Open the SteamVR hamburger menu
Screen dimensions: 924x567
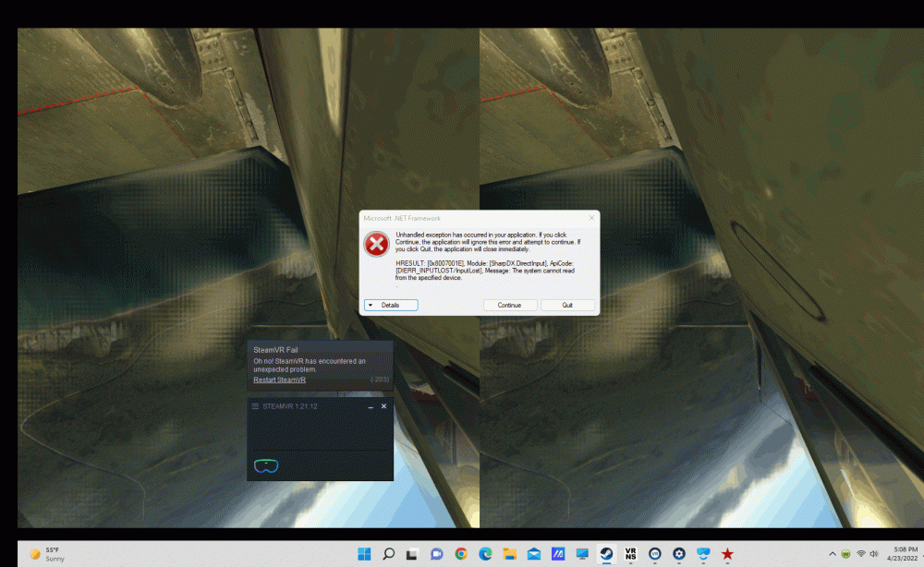point(256,406)
